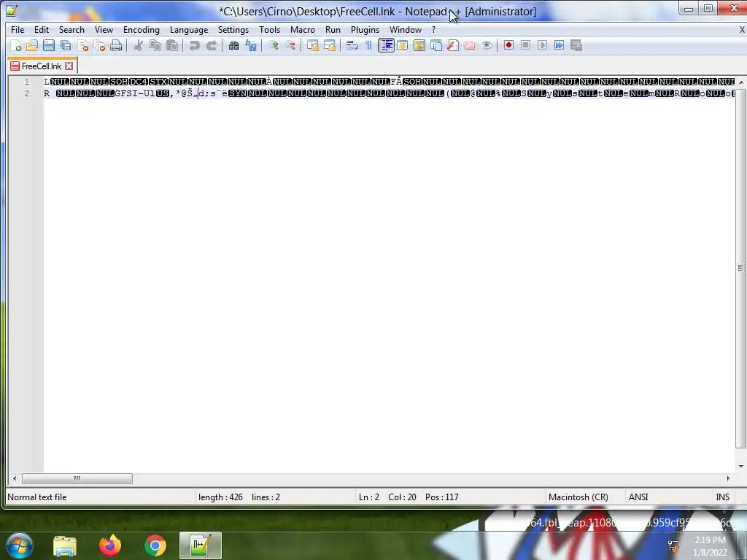Viewport: 747px width, 560px height.
Task: Click the Close All toolbar icon
Action: (x=99, y=46)
